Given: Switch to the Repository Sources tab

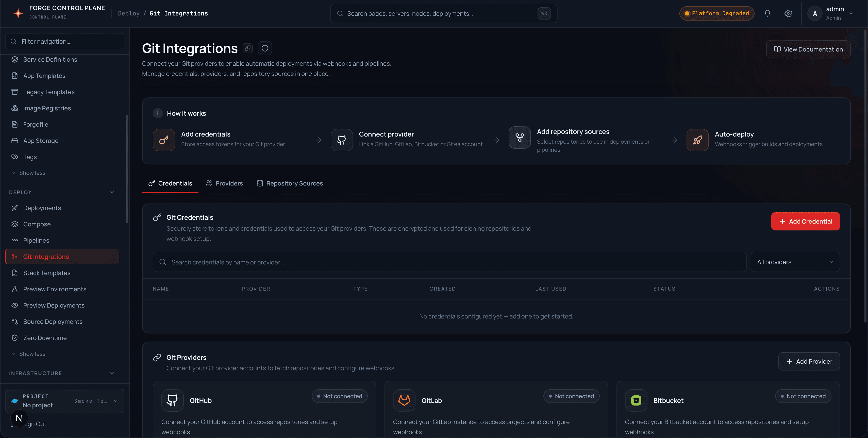Looking at the screenshot, I should point(290,183).
